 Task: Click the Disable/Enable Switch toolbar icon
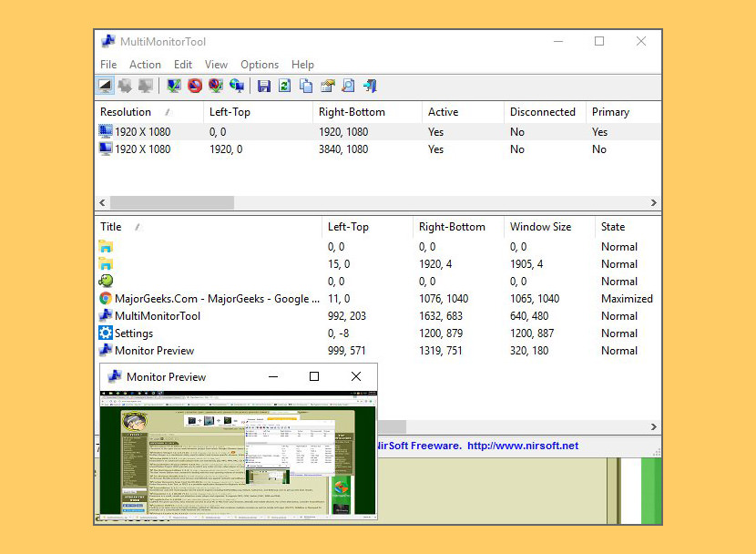[216, 85]
